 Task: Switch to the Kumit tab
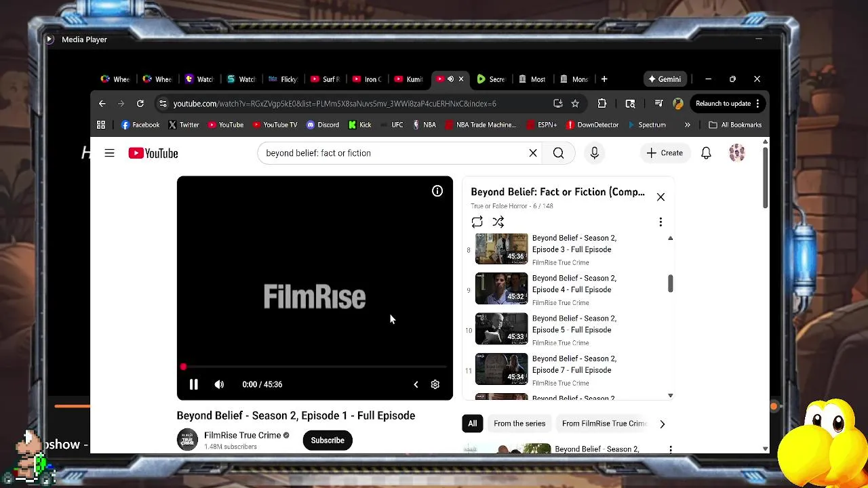(408, 79)
